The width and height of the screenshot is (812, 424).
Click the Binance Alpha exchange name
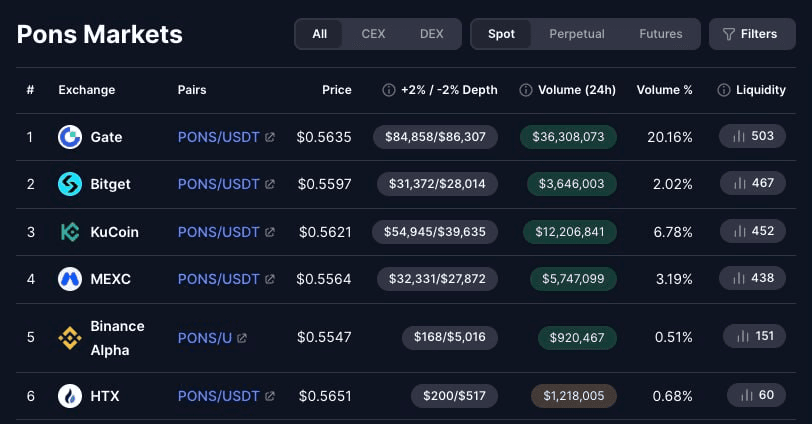[x=117, y=338]
